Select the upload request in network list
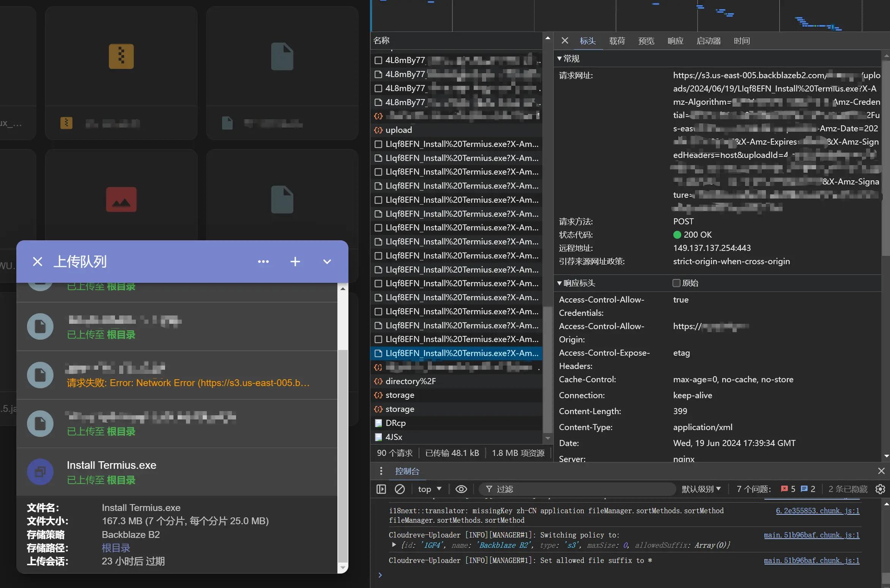 click(456, 130)
